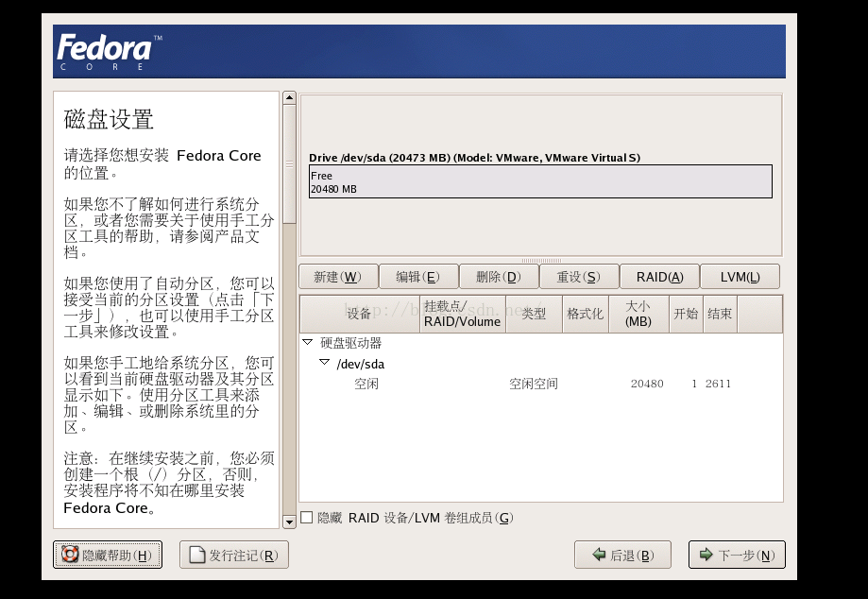Viewport: 868px width, 599px height.
Task: Click the help panel scrollbar thumb
Action: (289, 164)
